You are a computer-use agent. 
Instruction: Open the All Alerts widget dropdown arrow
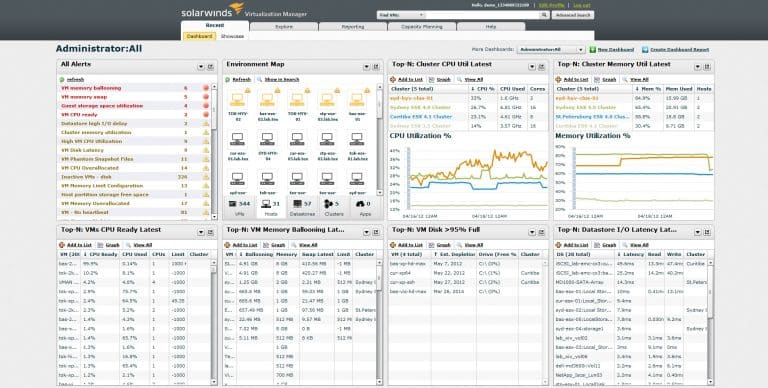point(201,67)
